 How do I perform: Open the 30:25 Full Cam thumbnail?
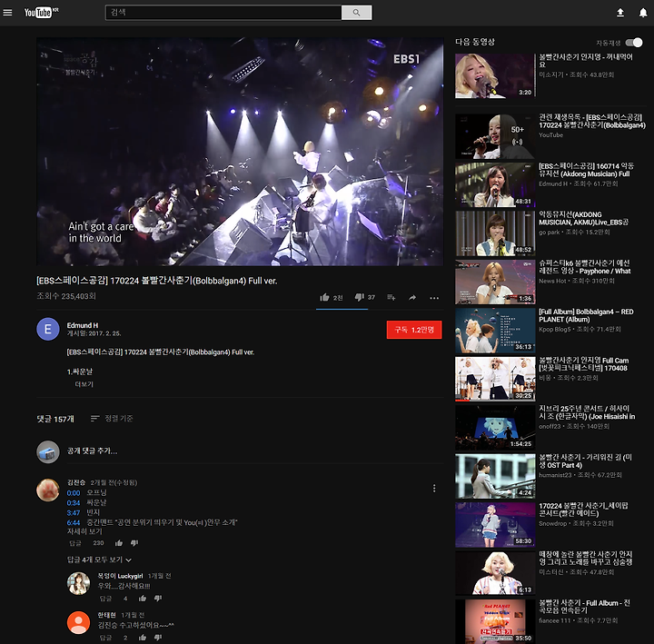(x=495, y=379)
